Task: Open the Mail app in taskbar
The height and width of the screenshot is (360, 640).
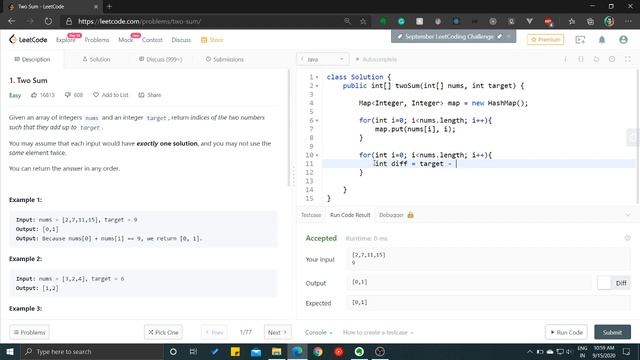Action: [x=256, y=351]
